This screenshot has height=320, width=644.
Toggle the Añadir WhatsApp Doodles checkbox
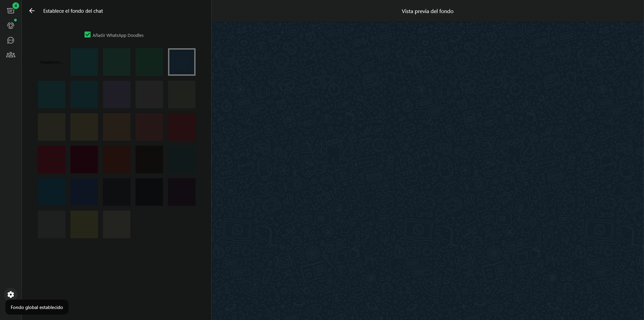point(87,35)
